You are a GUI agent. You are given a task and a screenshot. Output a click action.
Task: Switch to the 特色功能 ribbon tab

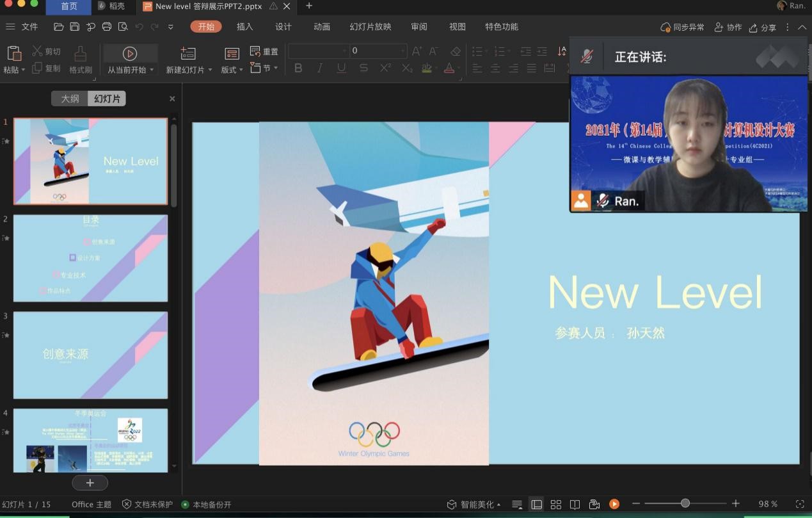(x=502, y=27)
